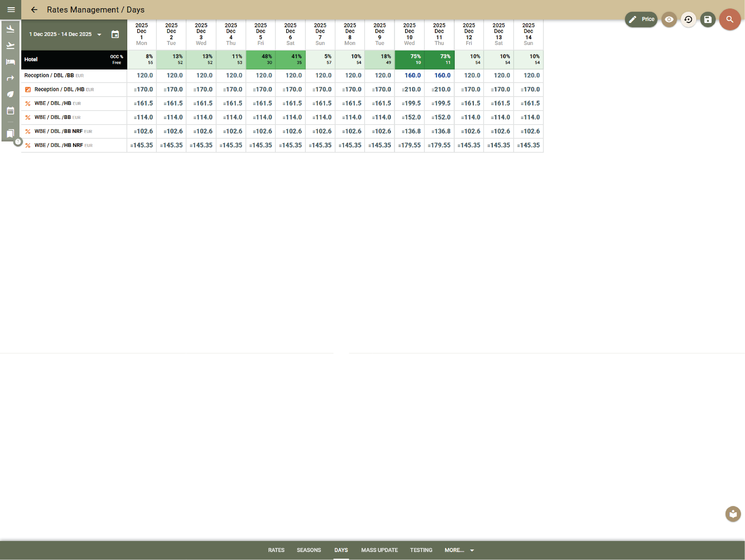Open the arrivals (landing plane) sidebar icon
The image size is (745, 560).
10,29
